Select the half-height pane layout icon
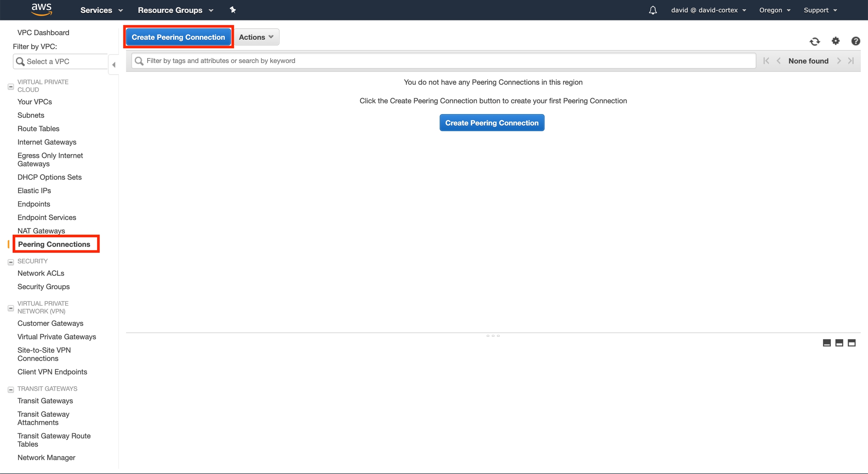The height and width of the screenshot is (474, 868). tap(839, 343)
